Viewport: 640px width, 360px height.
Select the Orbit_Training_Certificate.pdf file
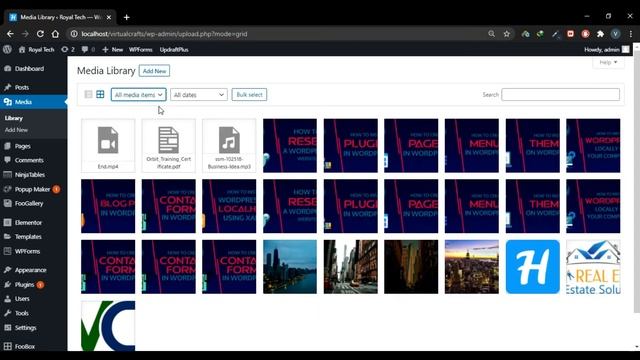click(x=169, y=146)
